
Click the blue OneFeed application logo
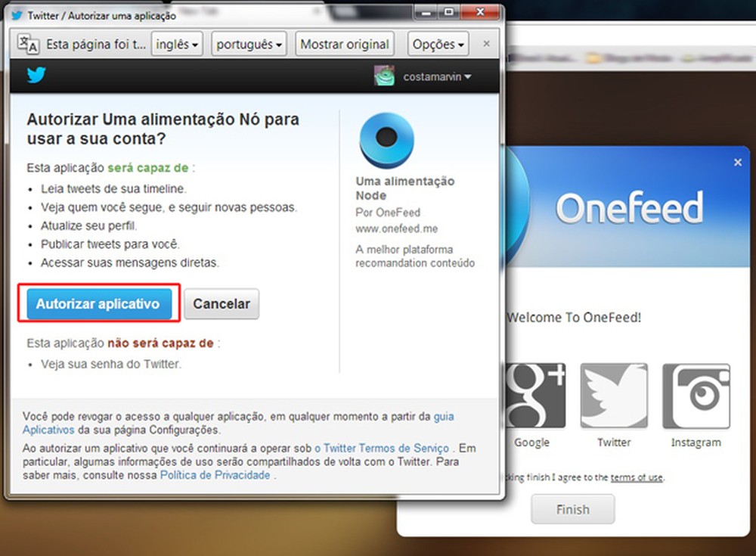pyautogui.click(x=386, y=139)
